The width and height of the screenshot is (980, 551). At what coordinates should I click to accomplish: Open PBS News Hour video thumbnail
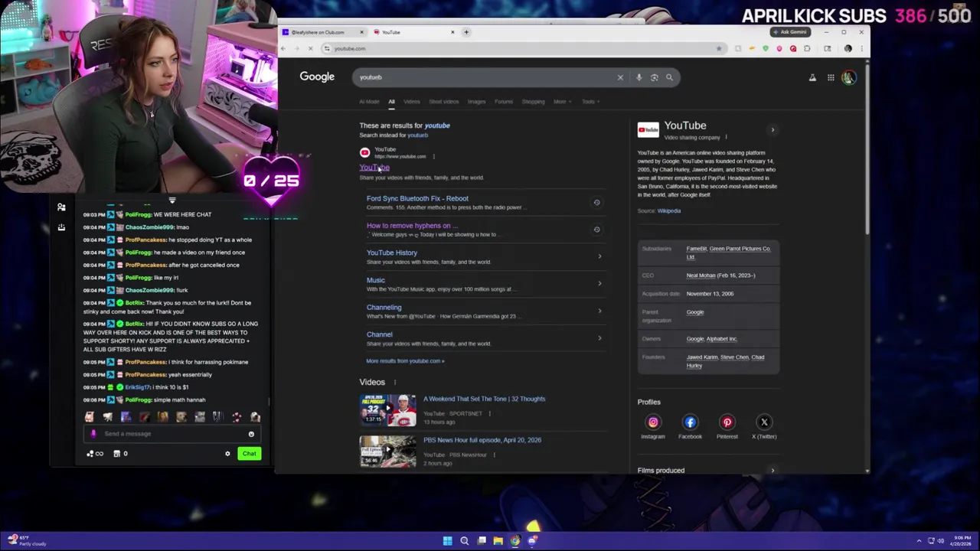[388, 452]
